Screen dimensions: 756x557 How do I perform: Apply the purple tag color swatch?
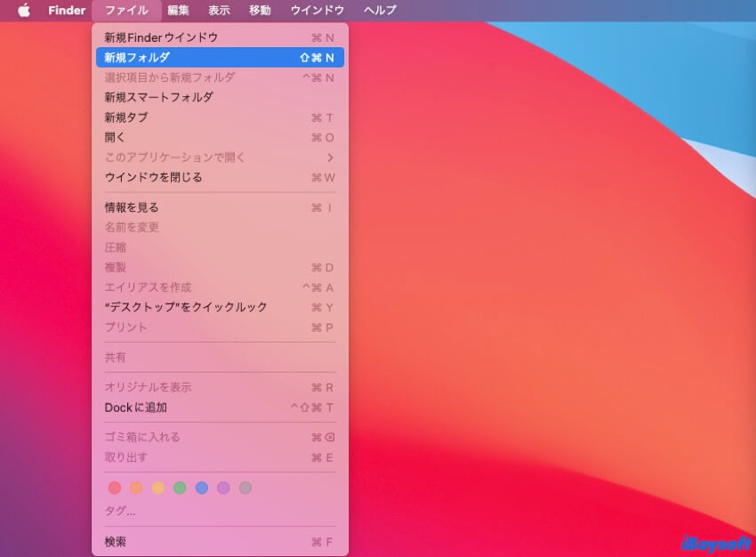223,488
